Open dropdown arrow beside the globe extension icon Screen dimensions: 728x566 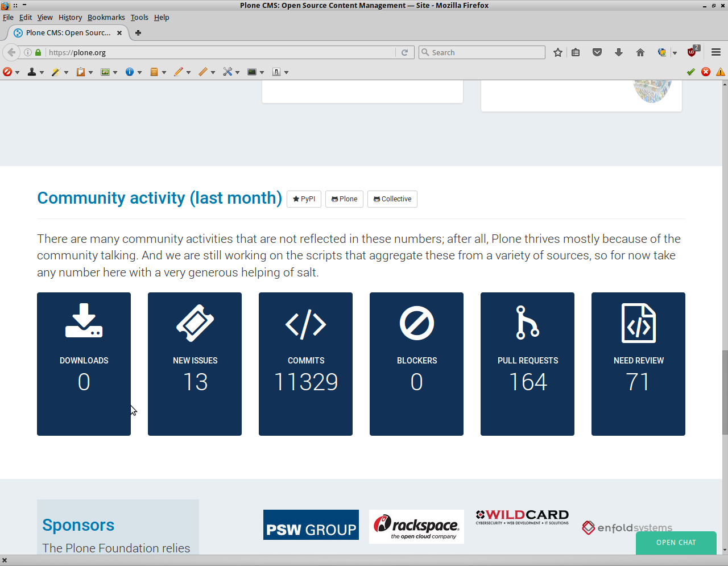coord(675,53)
